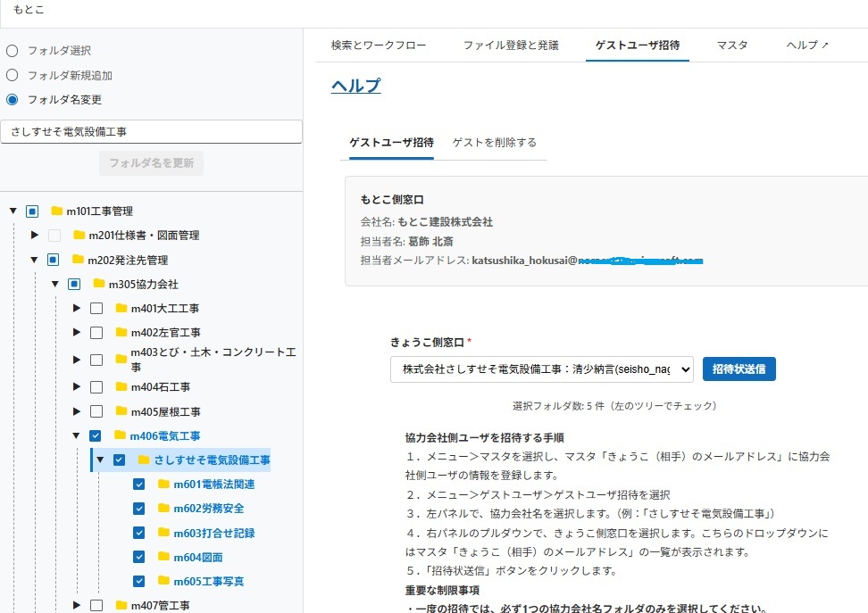Click the folder icon beside m605工事写真
868x613 pixels.
[x=163, y=582]
